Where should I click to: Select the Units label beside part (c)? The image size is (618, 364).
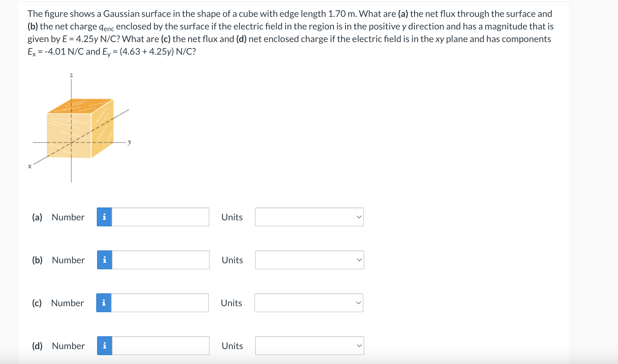(x=231, y=303)
